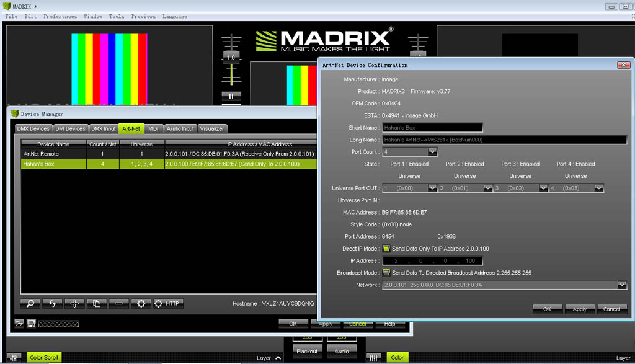
Task: Open Port 4 Universe Port OUT dropdown
Action: (599, 189)
